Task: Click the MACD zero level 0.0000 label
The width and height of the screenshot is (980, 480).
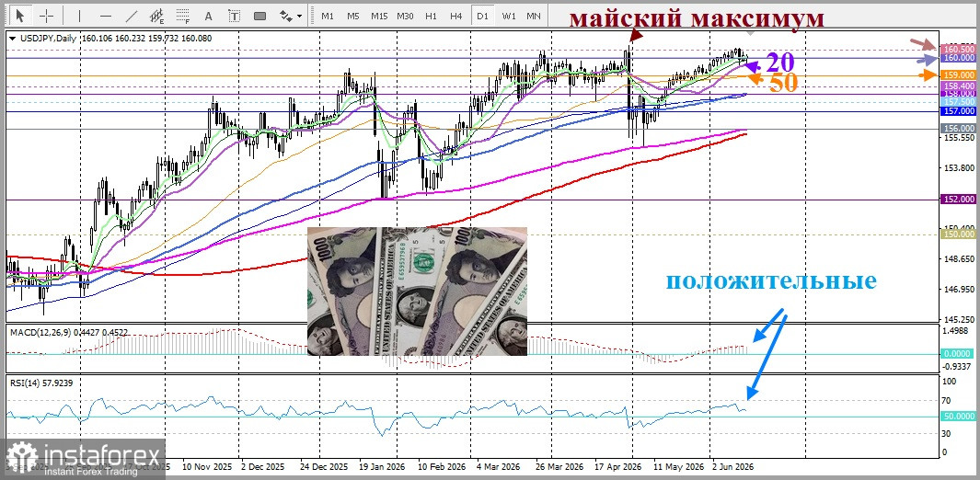Action: 959,353
